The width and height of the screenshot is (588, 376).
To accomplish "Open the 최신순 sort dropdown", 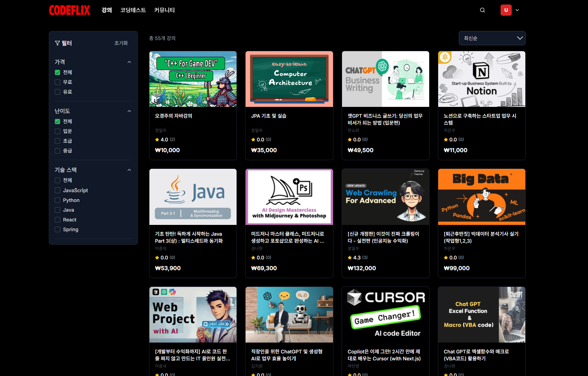I will [492, 38].
